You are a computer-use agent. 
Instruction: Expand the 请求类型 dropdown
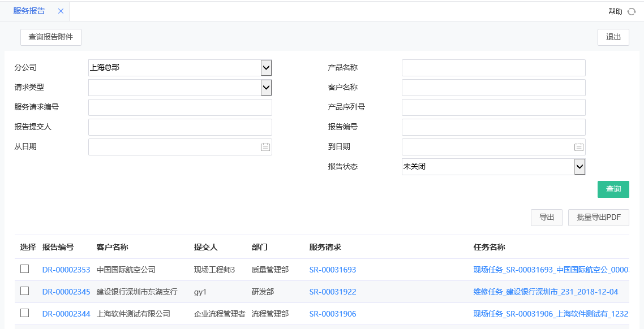tap(265, 87)
